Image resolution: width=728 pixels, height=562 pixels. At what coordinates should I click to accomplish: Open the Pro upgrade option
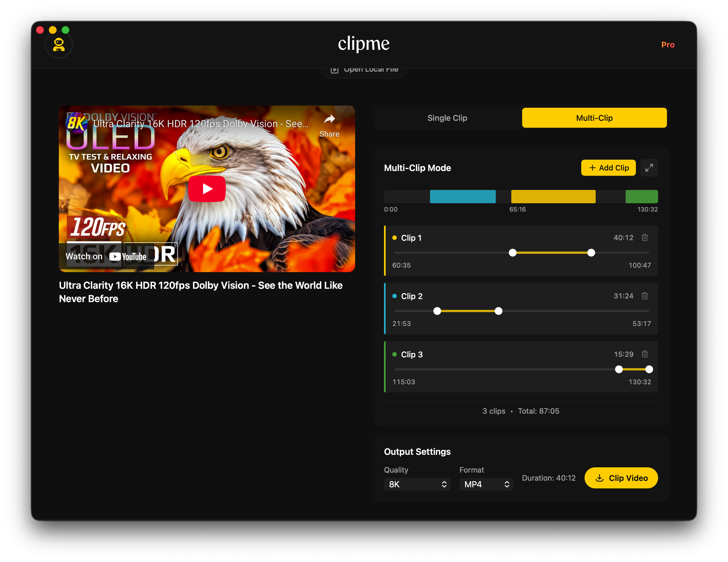[668, 44]
